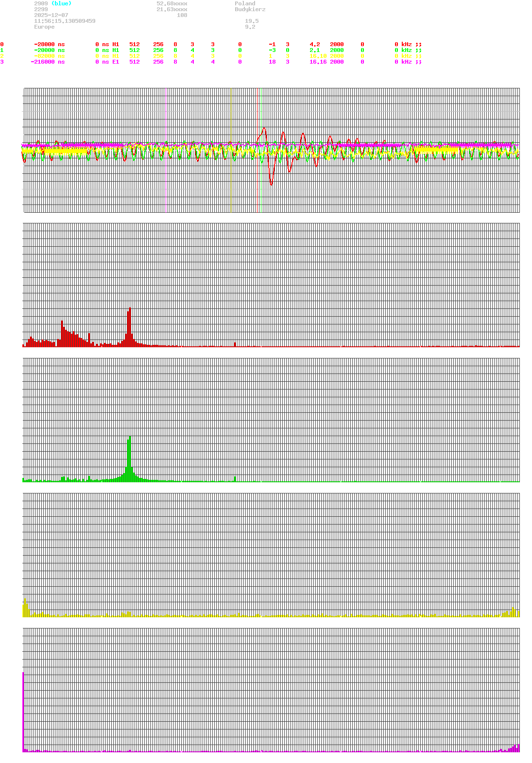Select latitude value 52.68xxxx
Screen dimensions: 532x763
(172, 3)
